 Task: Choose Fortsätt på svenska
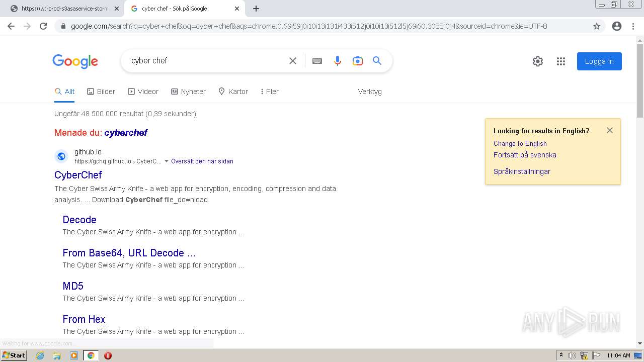click(x=525, y=155)
